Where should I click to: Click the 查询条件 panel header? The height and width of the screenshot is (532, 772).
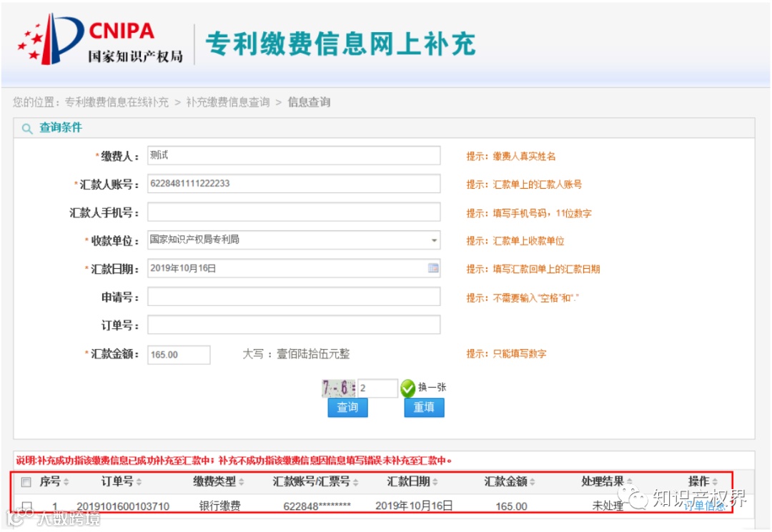tap(384, 128)
